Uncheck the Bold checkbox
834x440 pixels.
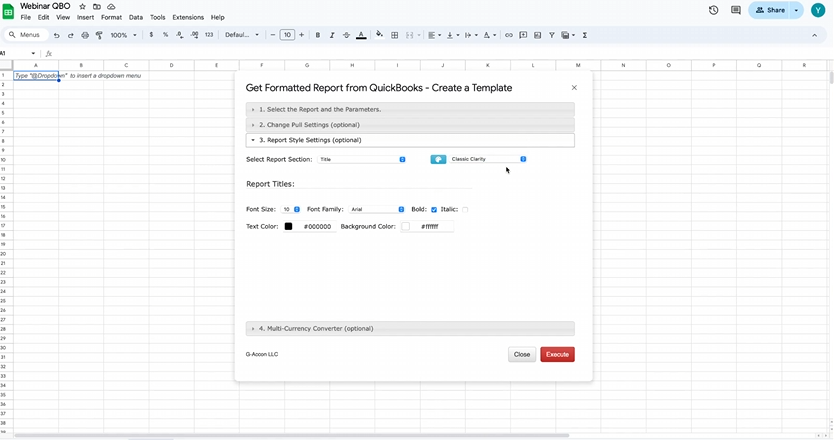coord(434,210)
